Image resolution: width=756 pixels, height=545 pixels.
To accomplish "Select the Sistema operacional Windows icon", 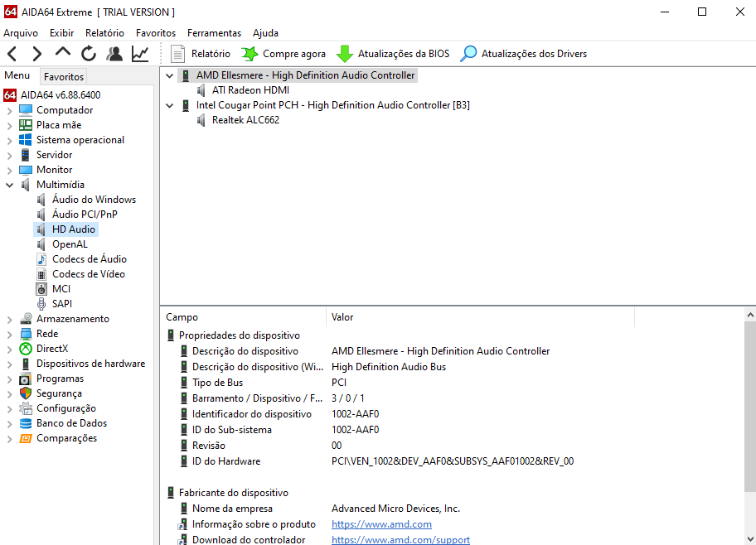I will pos(26,140).
